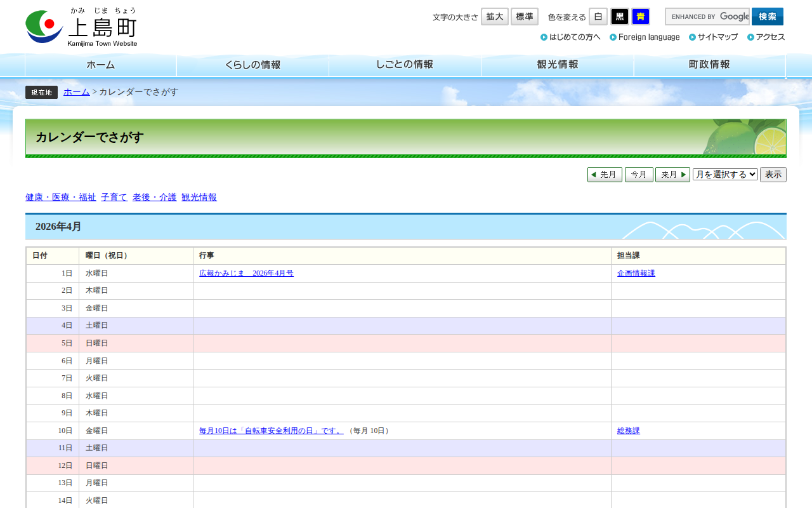
Task: Click 行事 column header
Action: (402, 256)
